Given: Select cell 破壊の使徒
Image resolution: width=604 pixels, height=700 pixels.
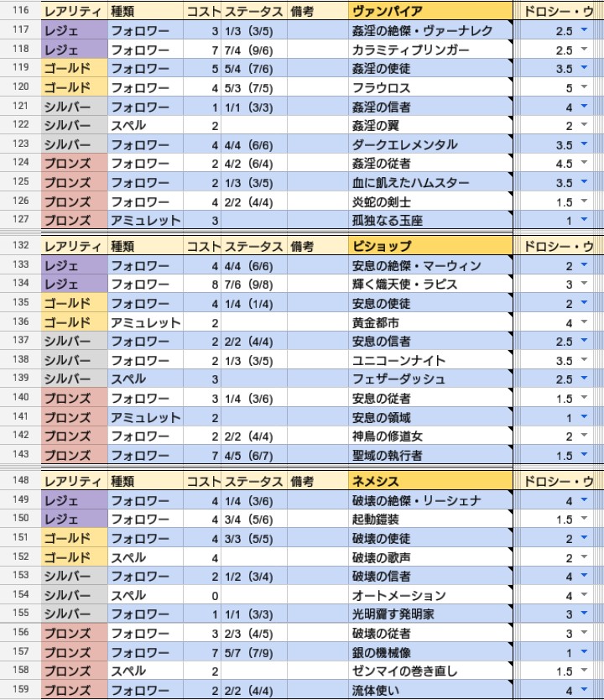Looking at the screenshot, I should (x=430, y=538).
